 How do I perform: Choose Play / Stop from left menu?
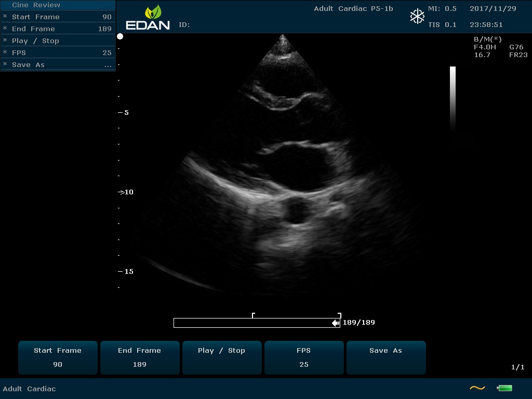[57, 41]
